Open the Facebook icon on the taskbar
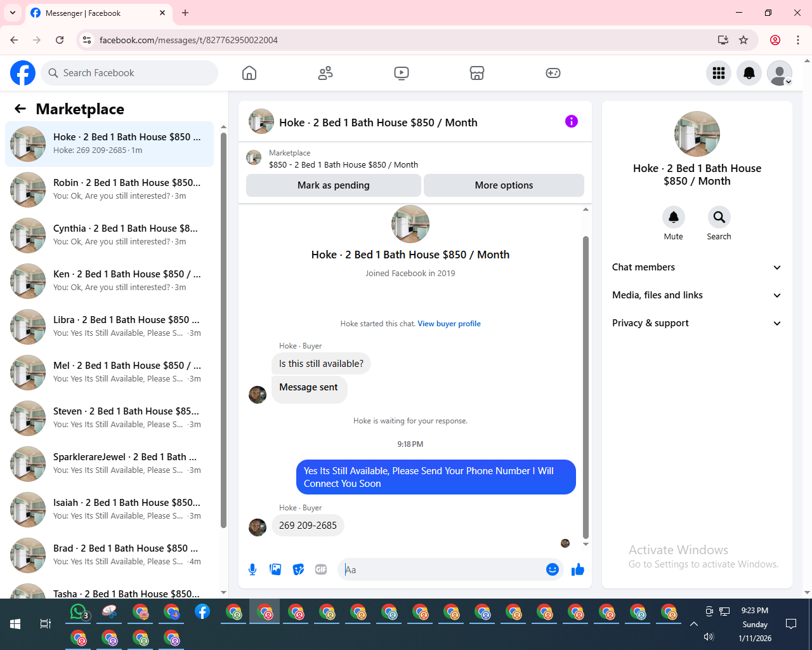Image resolution: width=812 pixels, height=650 pixels. tap(202, 612)
